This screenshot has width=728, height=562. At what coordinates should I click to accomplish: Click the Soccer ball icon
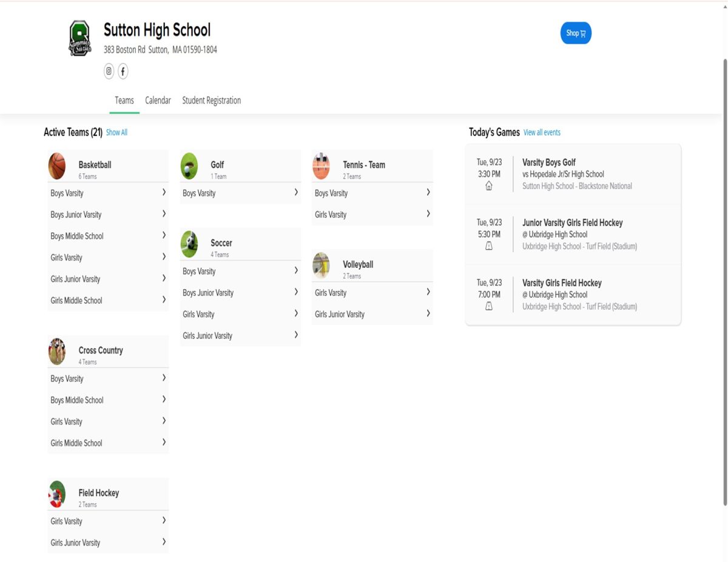(189, 244)
